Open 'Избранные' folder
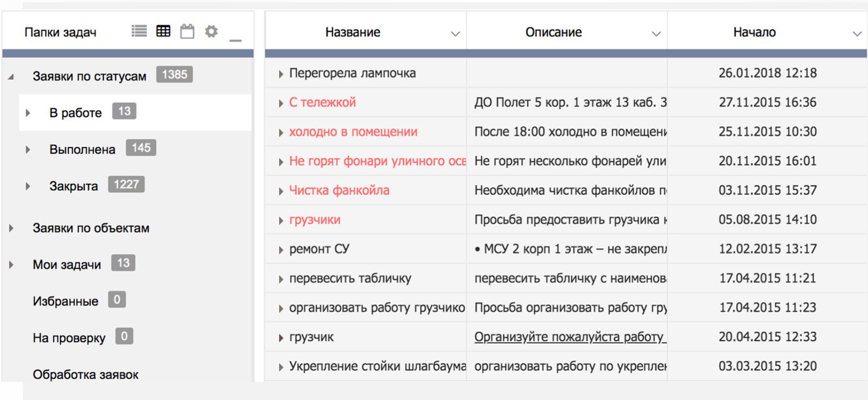Screen dimensions: 868x400 click(x=66, y=301)
